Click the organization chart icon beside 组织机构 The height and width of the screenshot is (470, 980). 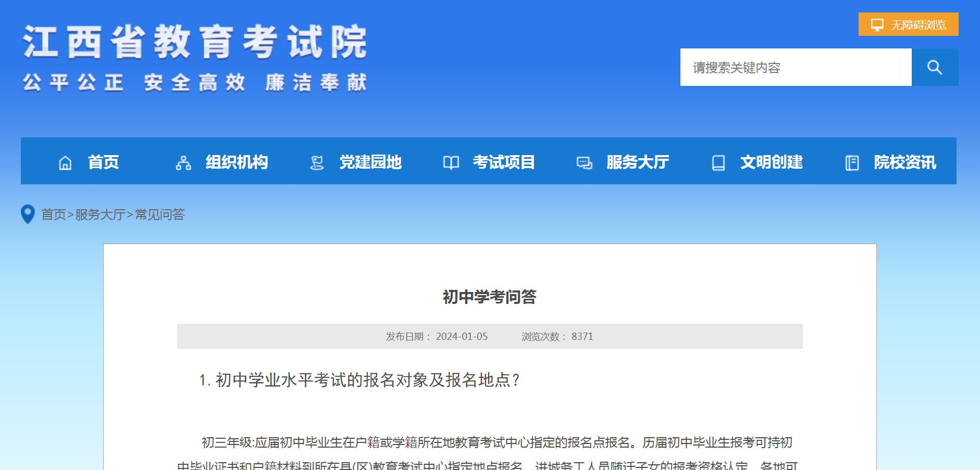[x=183, y=163]
